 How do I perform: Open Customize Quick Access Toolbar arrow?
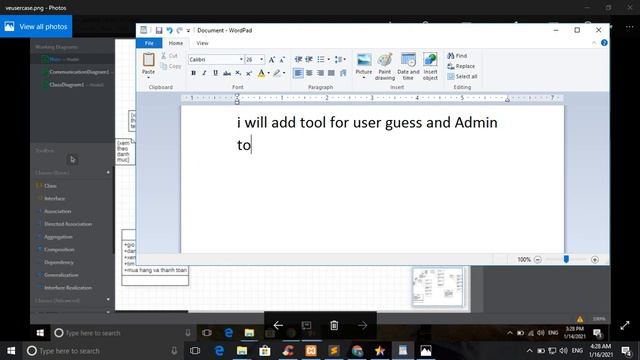point(188,31)
